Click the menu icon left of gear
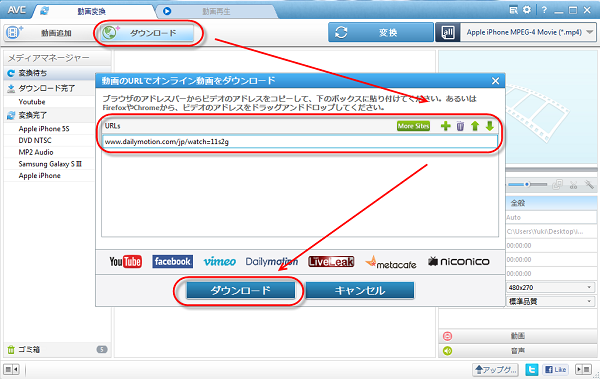 [514, 10]
